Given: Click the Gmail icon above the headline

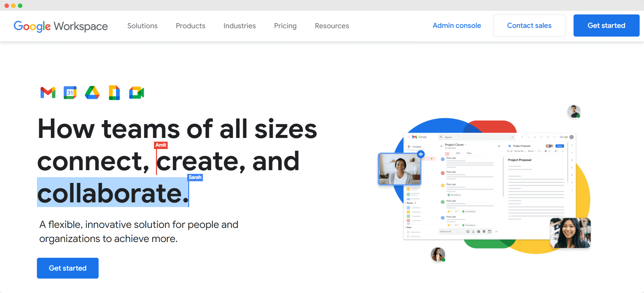Looking at the screenshot, I should coord(48,93).
